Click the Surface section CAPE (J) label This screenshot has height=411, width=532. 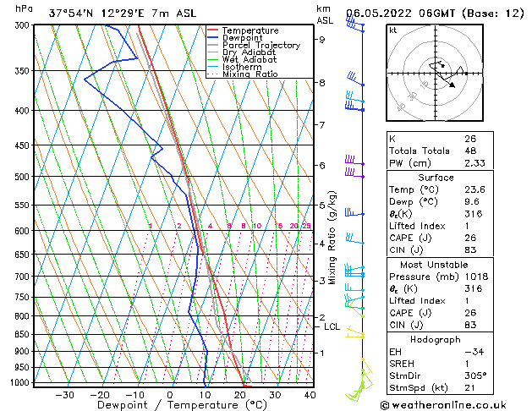pyautogui.click(x=410, y=238)
